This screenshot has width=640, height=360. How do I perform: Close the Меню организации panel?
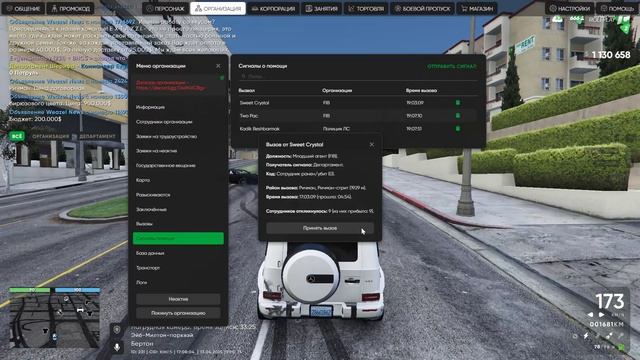pos(218,66)
